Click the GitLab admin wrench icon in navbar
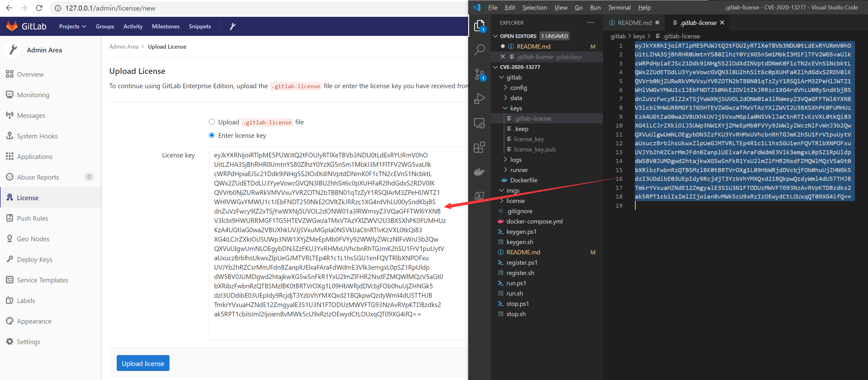 pos(233,26)
